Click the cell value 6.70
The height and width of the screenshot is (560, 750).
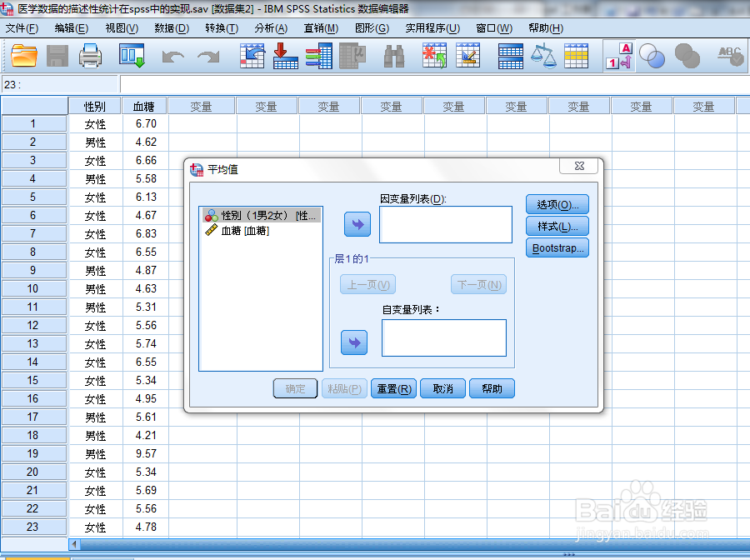146,123
